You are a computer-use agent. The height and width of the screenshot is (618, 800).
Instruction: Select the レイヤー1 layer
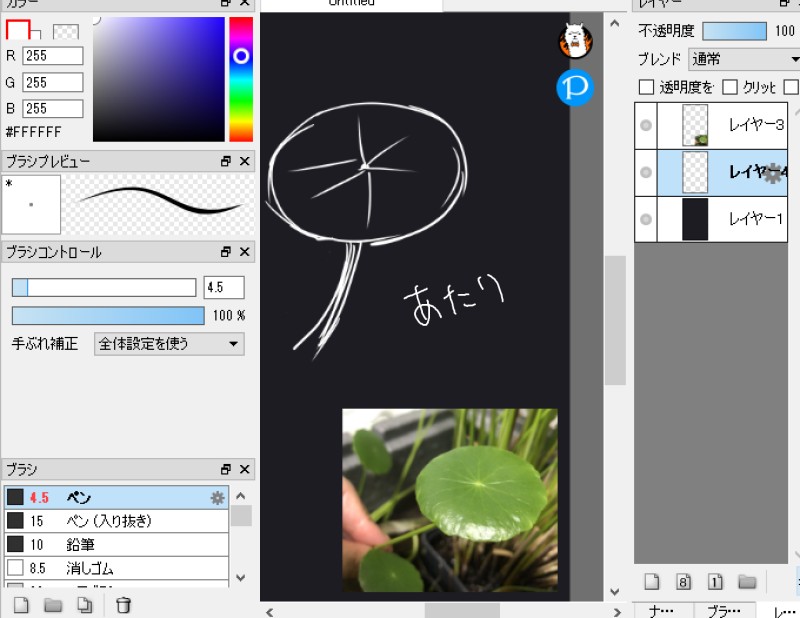(x=711, y=219)
